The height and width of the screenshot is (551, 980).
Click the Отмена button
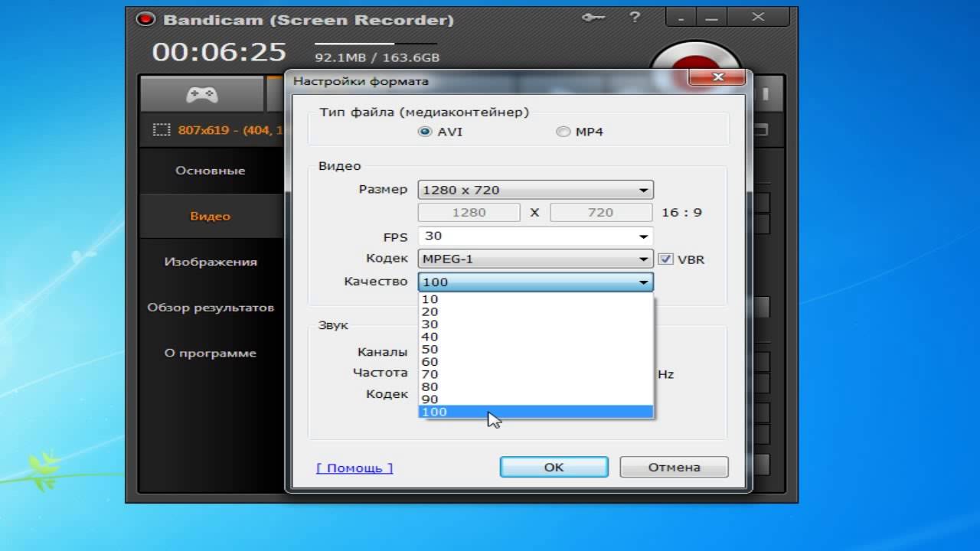coord(674,467)
